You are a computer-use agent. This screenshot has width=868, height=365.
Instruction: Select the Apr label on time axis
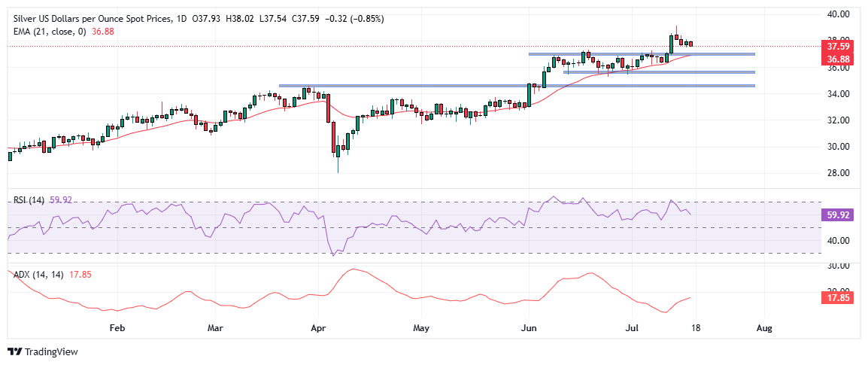(317, 328)
